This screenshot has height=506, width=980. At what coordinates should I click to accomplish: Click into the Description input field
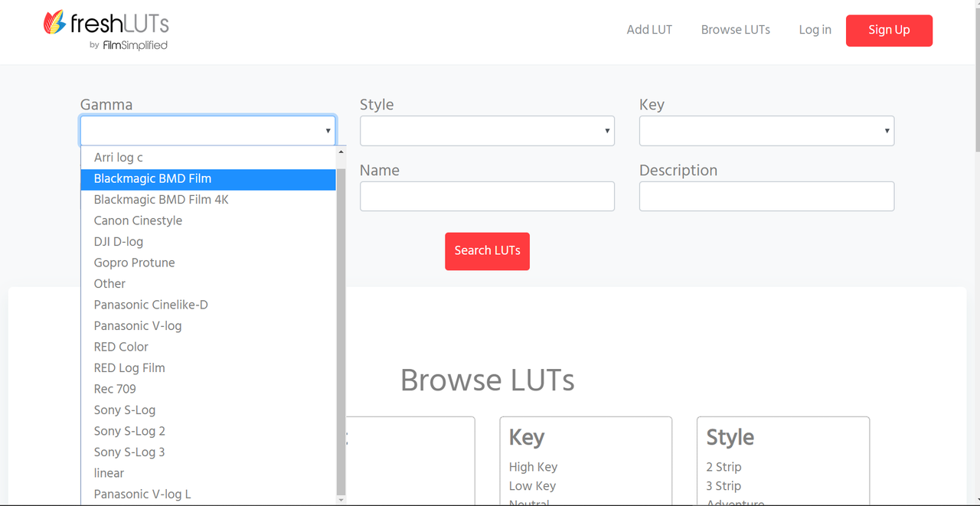tap(766, 196)
